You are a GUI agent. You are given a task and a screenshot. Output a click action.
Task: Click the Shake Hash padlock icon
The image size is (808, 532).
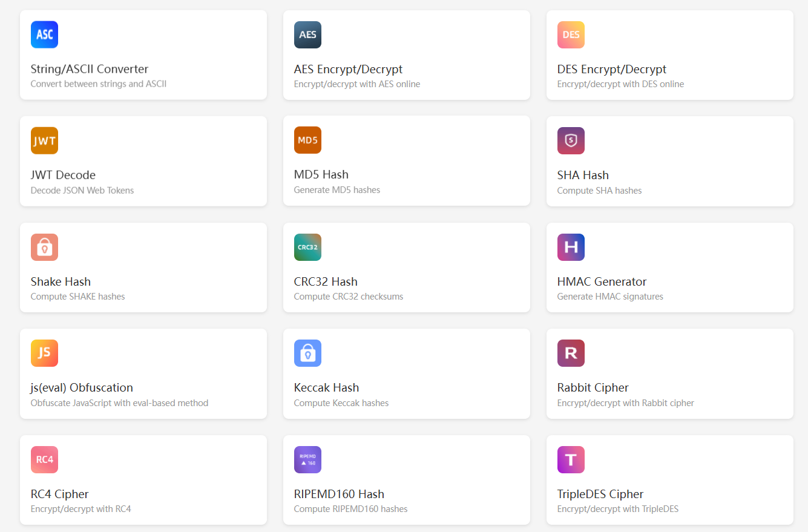point(44,247)
